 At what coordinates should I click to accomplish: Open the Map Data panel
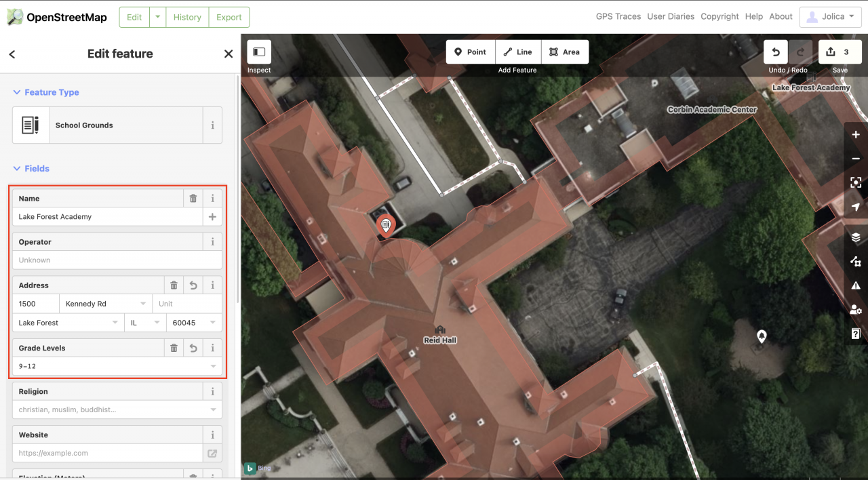856,261
